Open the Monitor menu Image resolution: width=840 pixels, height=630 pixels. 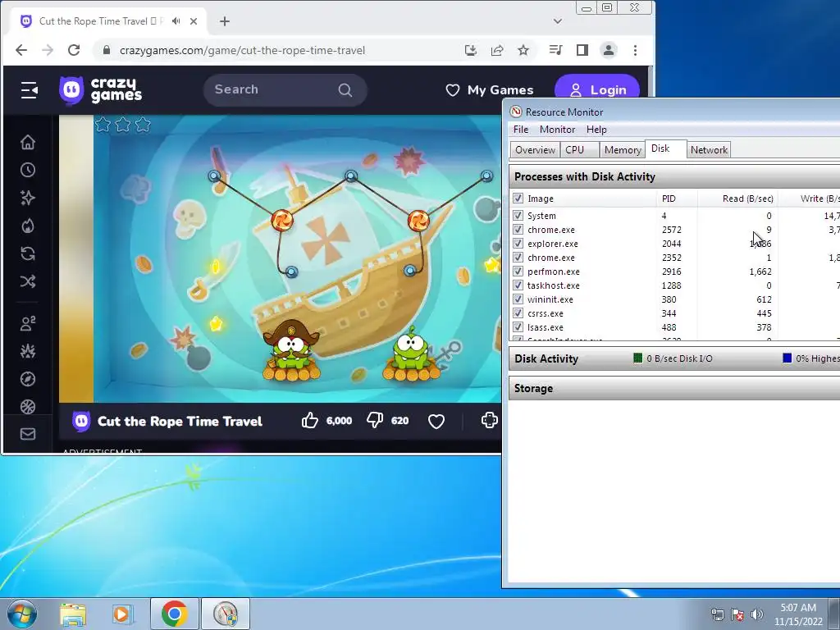pos(557,130)
